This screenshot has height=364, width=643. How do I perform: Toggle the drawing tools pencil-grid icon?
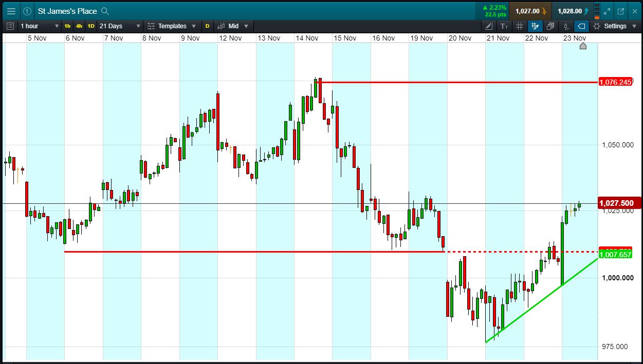click(x=535, y=26)
